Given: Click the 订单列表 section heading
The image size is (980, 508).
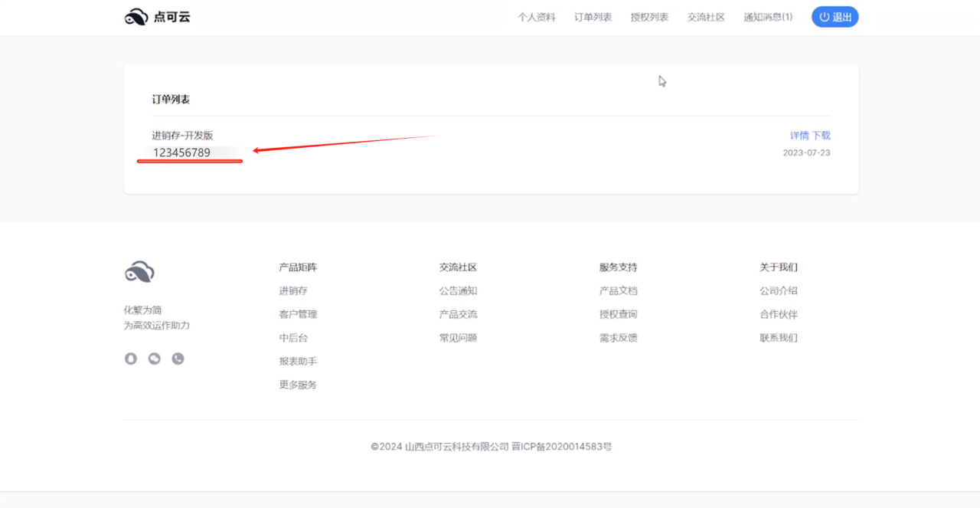Looking at the screenshot, I should pos(171,100).
